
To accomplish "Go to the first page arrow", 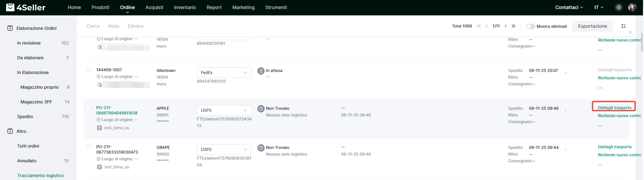I will [x=479, y=26].
